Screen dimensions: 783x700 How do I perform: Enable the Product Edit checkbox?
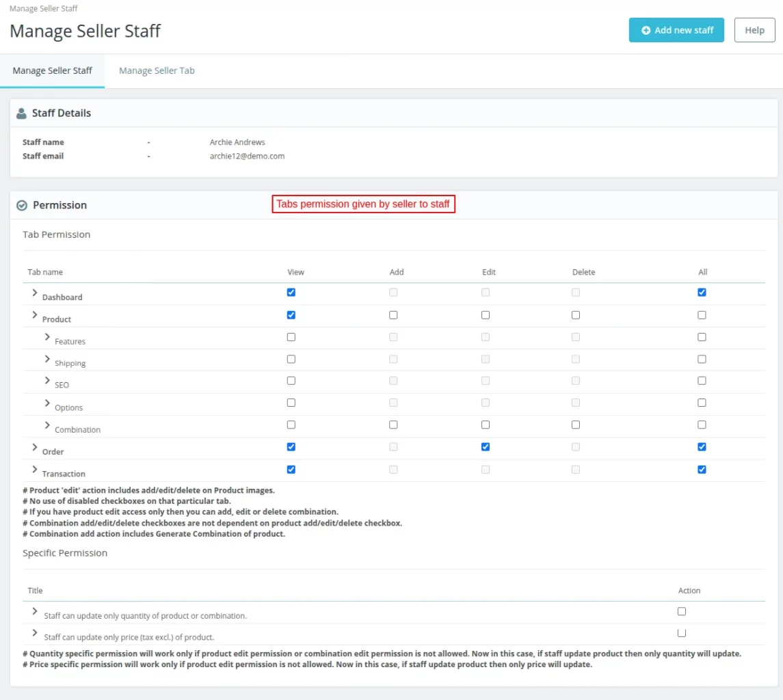(x=486, y=315)
